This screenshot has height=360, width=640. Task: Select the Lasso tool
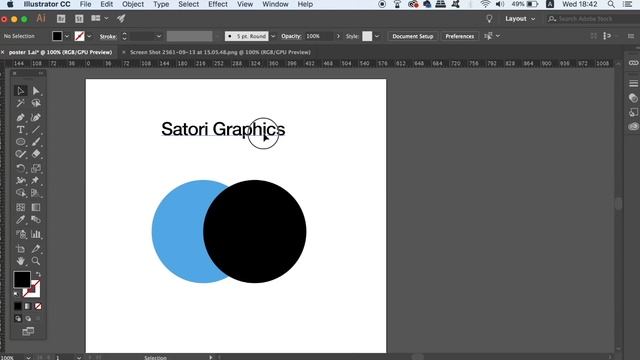pyautogui.click(x=36, y=103)
